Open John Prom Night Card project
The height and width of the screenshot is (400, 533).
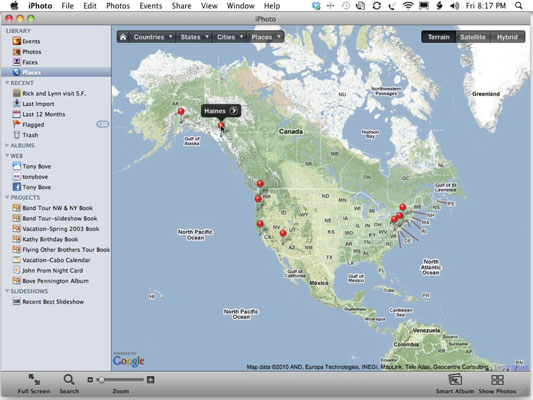[x=52, y=271]
